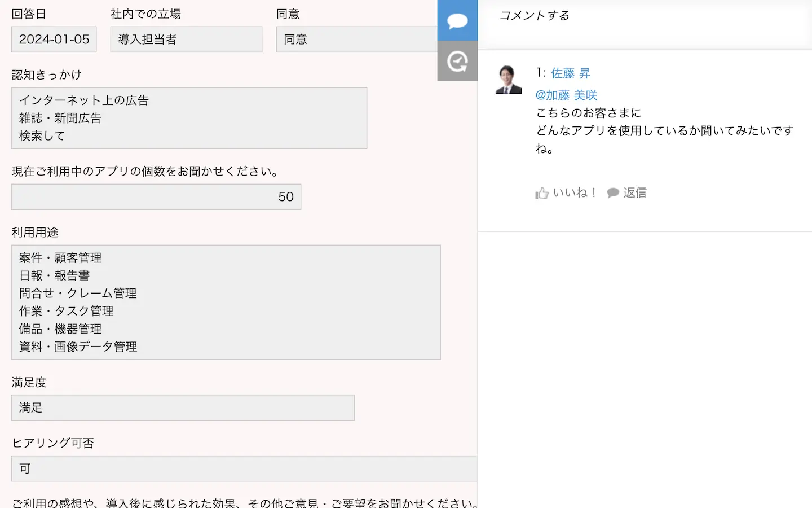
Task: Select 案件・顧客管理 in 利用用途
Action: (x=60, y=258)
